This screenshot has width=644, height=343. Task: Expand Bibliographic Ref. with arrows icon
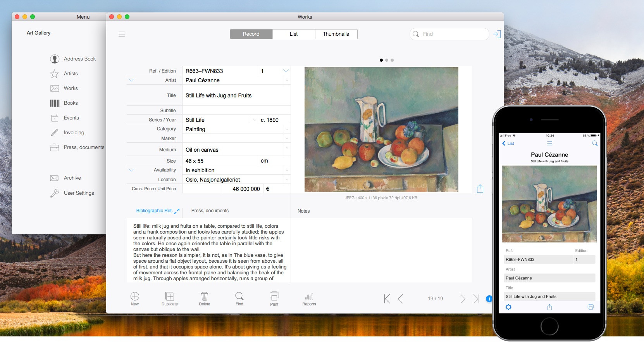coord(177,211)
